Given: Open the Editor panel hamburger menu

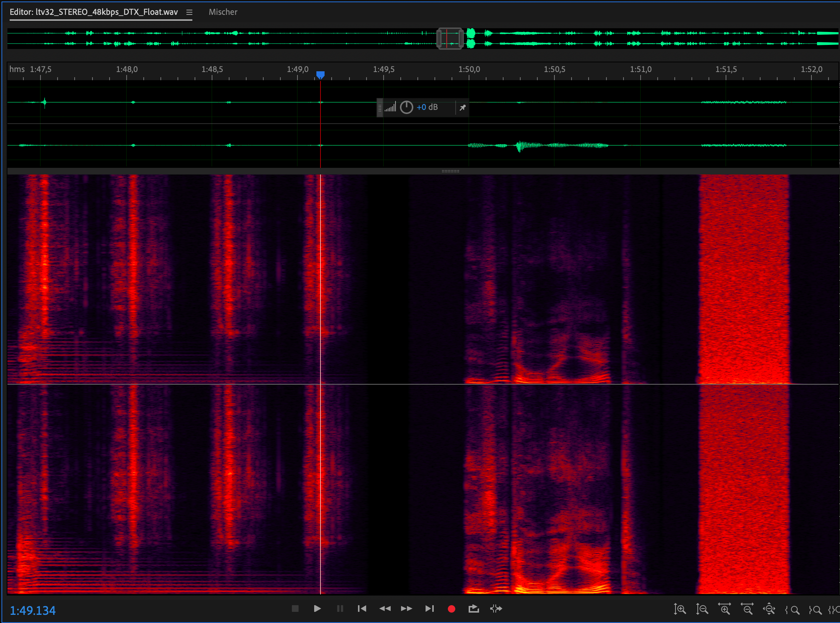Looking at the screenshot, I should tap(189, 13).
